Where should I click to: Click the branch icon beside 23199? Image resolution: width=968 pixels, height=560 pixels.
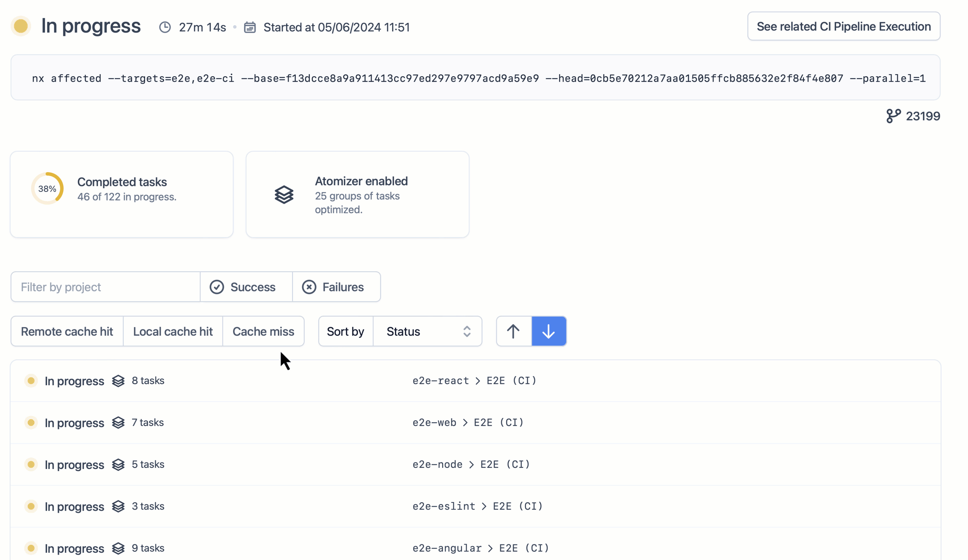893,116
